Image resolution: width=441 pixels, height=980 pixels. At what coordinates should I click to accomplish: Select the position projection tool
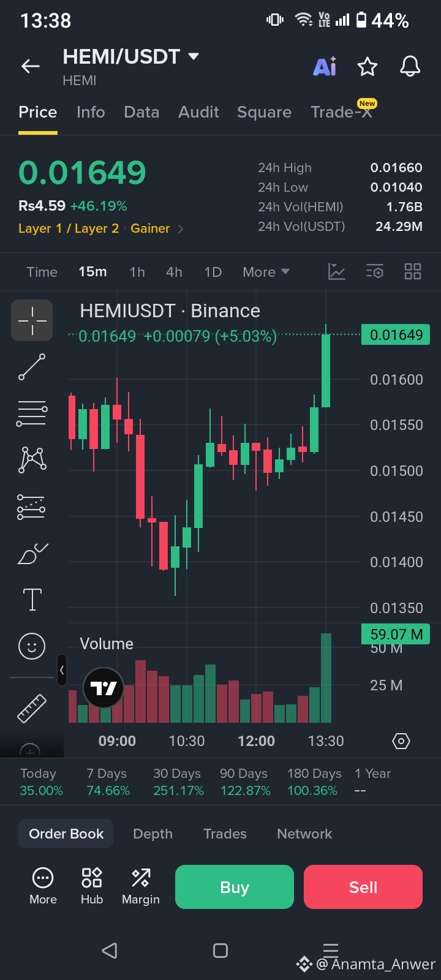(31, 507)
